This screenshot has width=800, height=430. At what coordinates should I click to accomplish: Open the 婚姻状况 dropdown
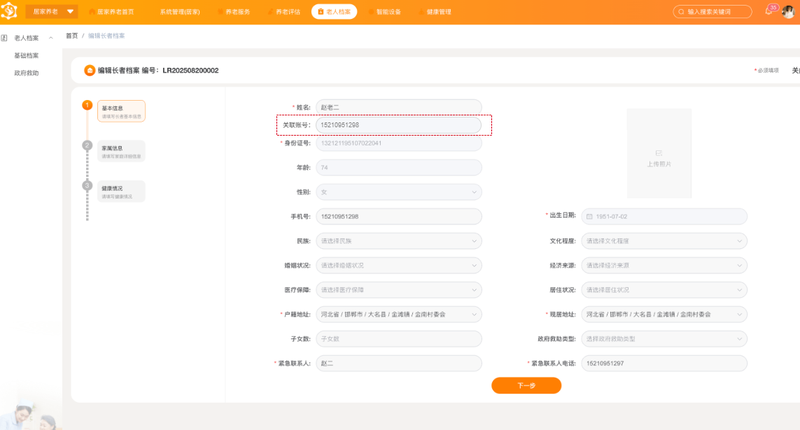point(398,265)
